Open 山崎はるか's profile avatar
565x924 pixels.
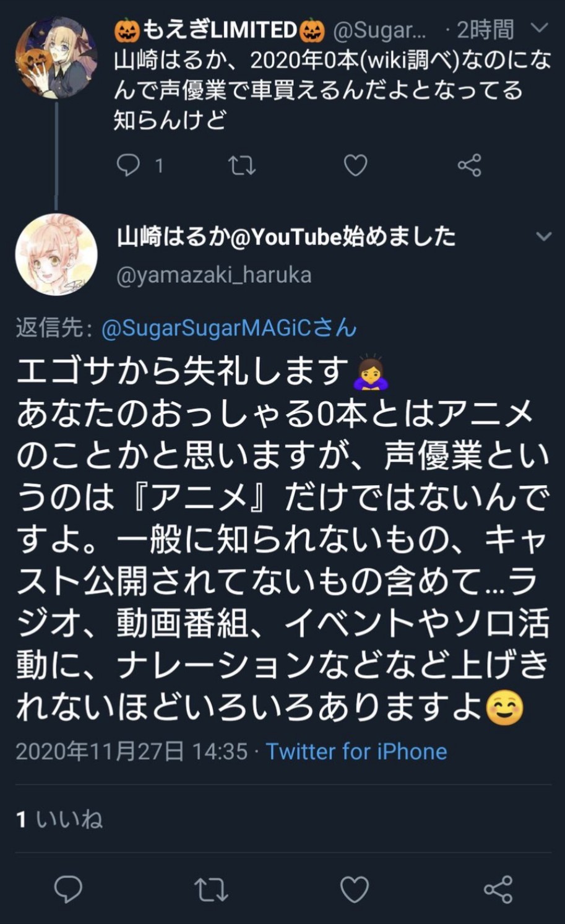click(x=56, y=254)
